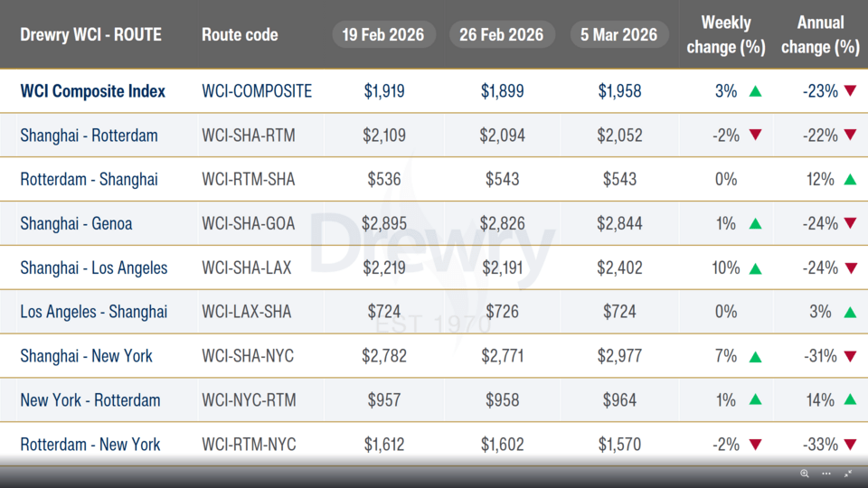Click green annual-change arrow for New York - Rotterdam
This screenshot has width=868, height=488.
(x=849, y=400)
